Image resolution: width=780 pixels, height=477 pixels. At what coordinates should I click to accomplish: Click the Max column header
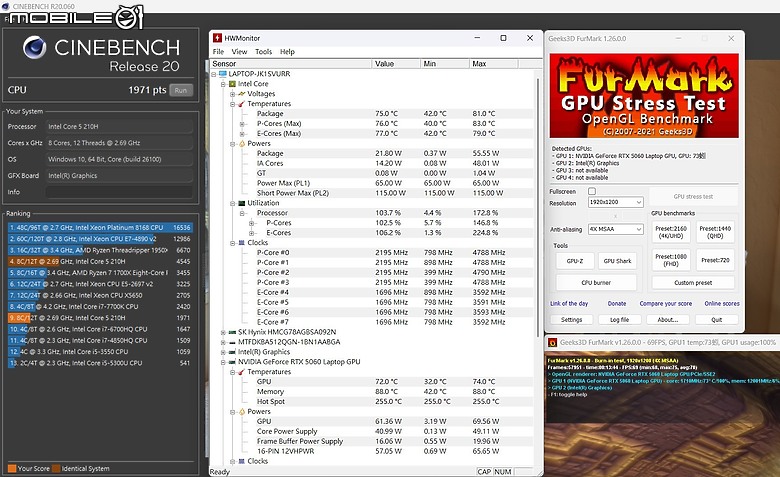pyautogui.click(x=493, y=64)
